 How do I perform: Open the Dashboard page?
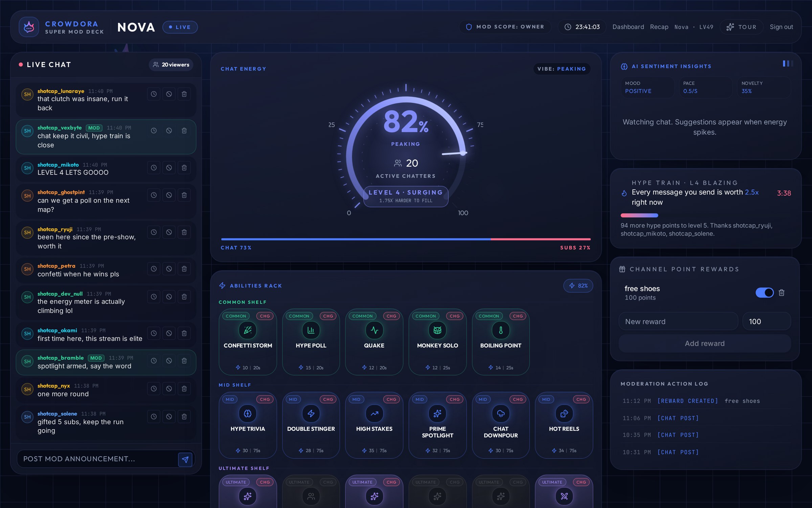pyautogui.click(x=628, y=27)
